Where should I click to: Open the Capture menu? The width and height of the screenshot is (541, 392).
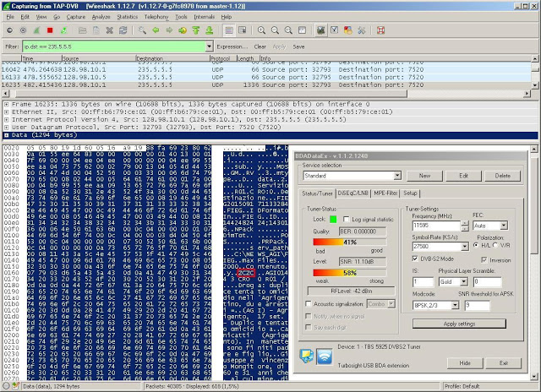[75, 17]
